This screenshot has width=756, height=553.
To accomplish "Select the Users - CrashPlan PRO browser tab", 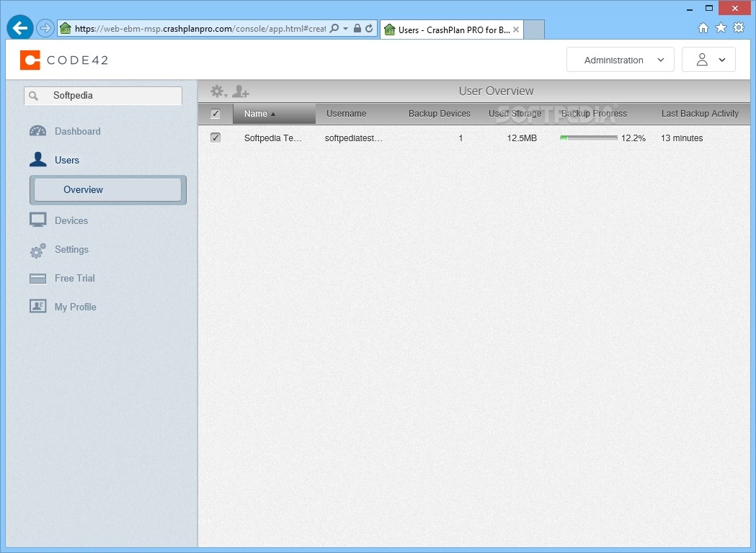I will (452, 30).
